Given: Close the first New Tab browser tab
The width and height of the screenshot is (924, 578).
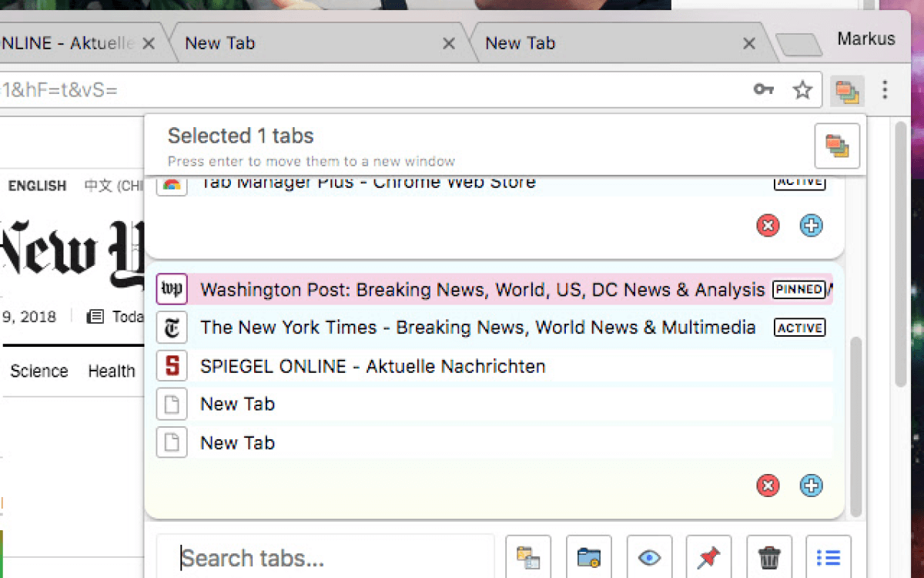Looking at the screenshot, I should tap(449, 44).
